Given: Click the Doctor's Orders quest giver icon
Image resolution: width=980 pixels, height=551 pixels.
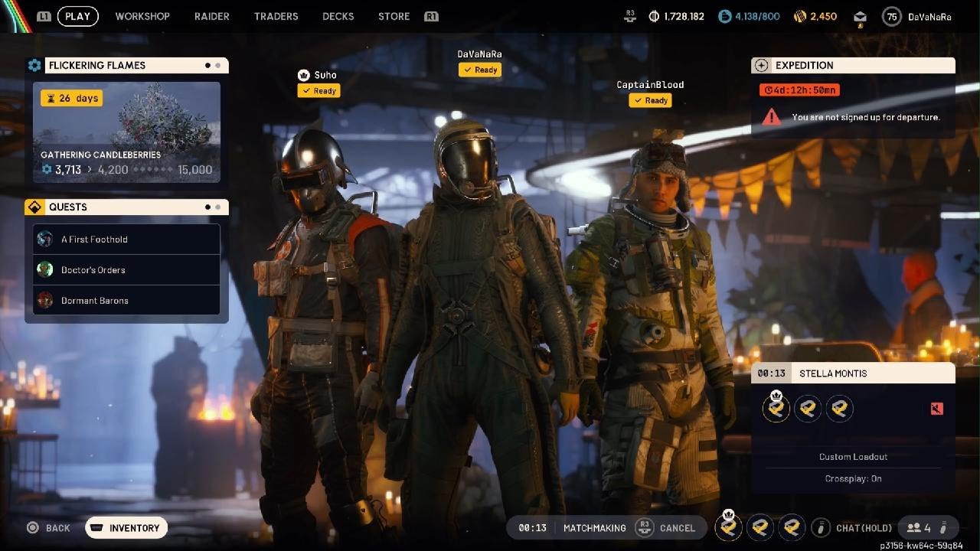Looking at the screenshot, I should pyautogui.click(x=45, y=269).
